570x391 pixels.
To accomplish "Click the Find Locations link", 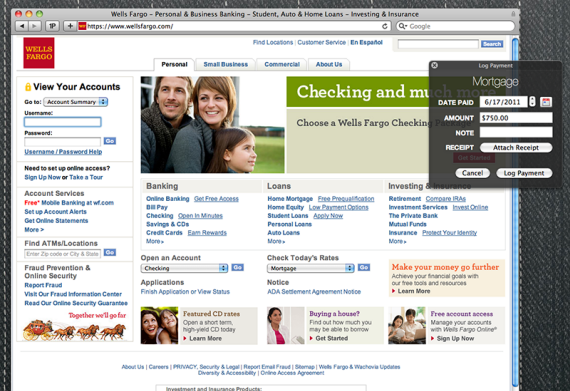I will click(273, 43).
